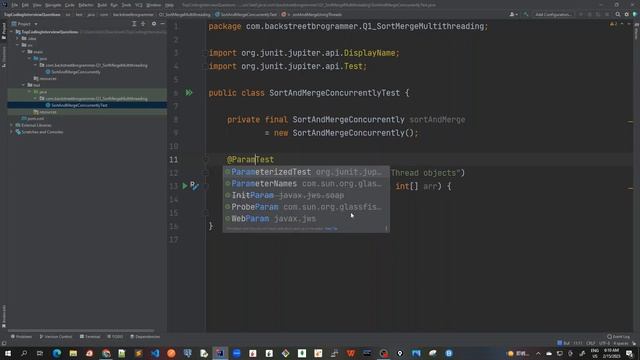Select SortAndMergeConcurrentlyTest file in tree

pyautogui.click(x=76, y=105)
